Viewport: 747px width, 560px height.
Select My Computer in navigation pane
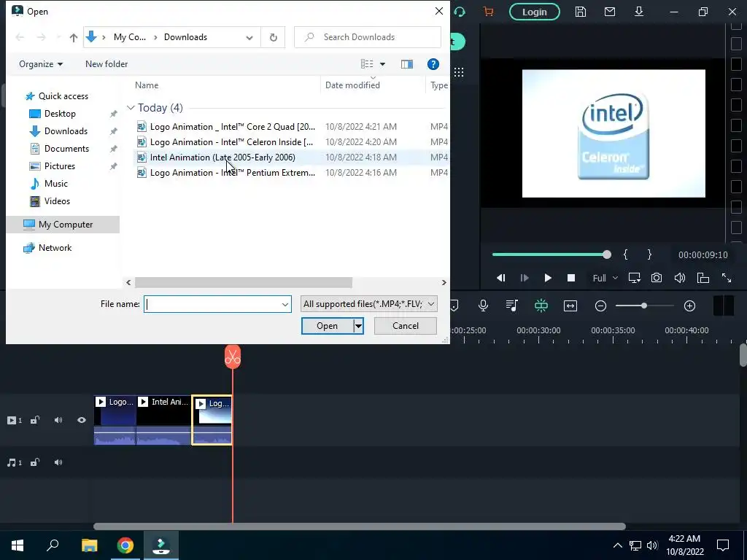(x=63, y=225)
